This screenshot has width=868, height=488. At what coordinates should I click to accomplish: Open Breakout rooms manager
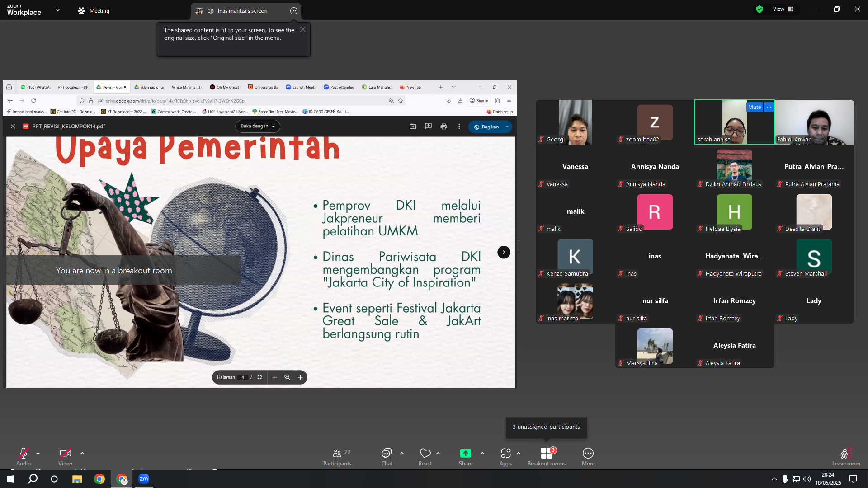tap(547, 456)
